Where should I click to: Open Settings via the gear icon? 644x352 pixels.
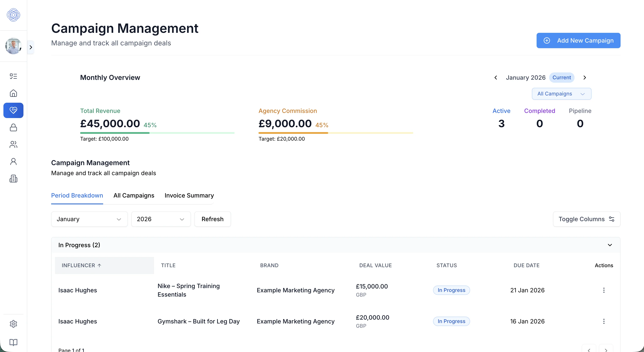13,324
